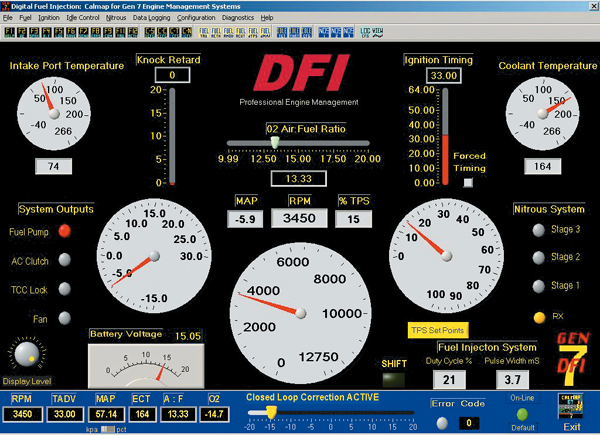Click the leftmost blue IDLE toolbar icon

282,32
